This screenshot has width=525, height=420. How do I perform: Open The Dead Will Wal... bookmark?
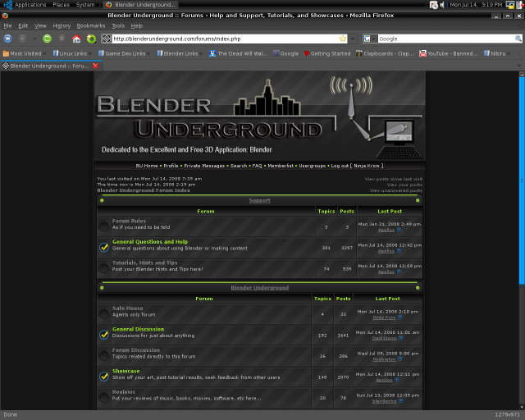point(238,53)
